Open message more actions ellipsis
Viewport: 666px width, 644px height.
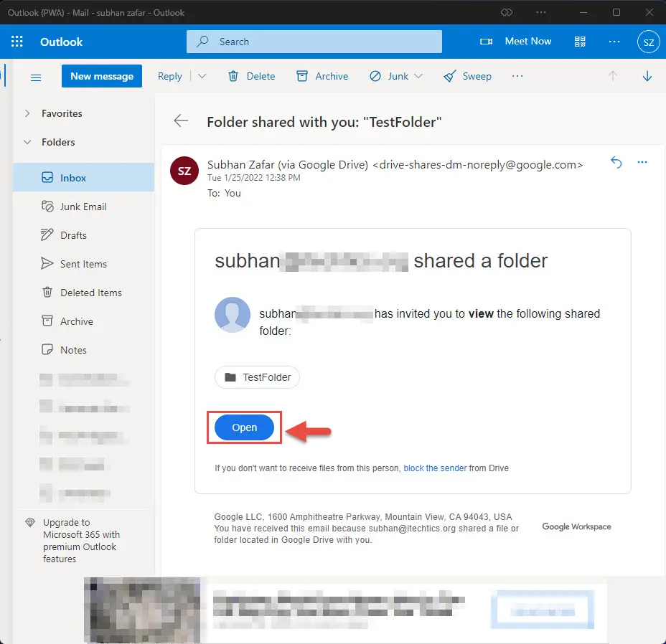point(642,162)
